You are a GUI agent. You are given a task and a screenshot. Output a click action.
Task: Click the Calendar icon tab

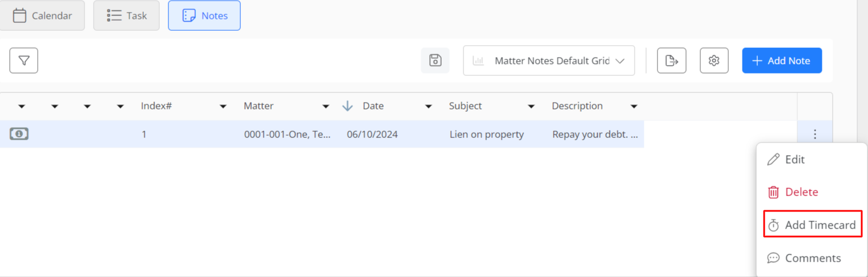(x=42, y=15)
